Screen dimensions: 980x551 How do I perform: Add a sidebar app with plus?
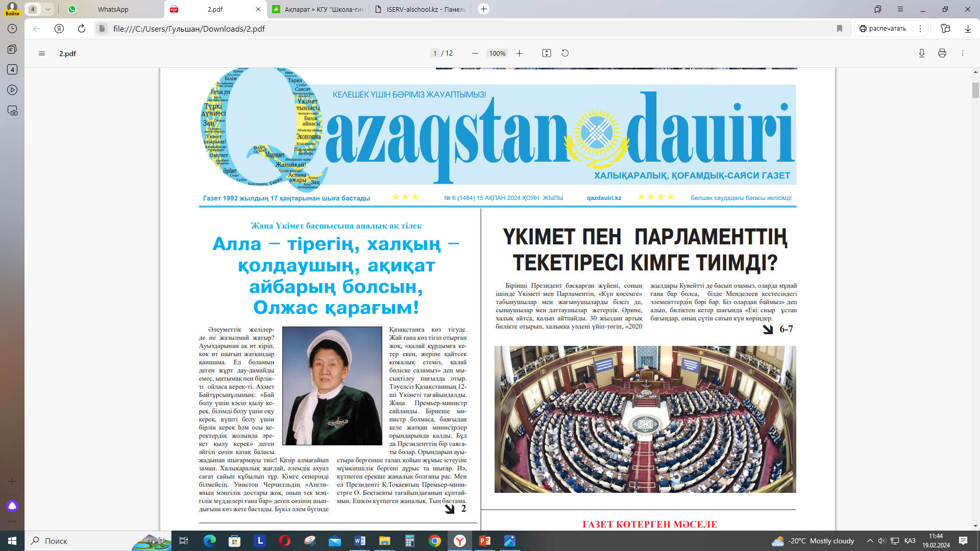tap(12, 481)
